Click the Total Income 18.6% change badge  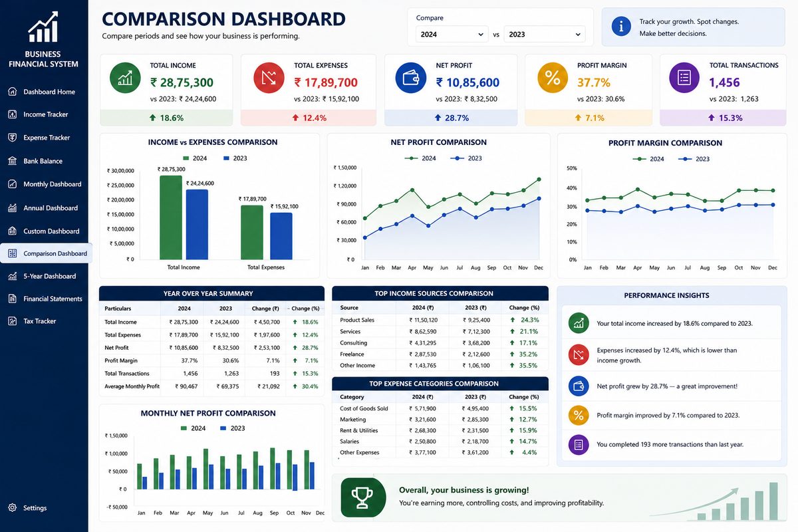[x=166, y=118]
